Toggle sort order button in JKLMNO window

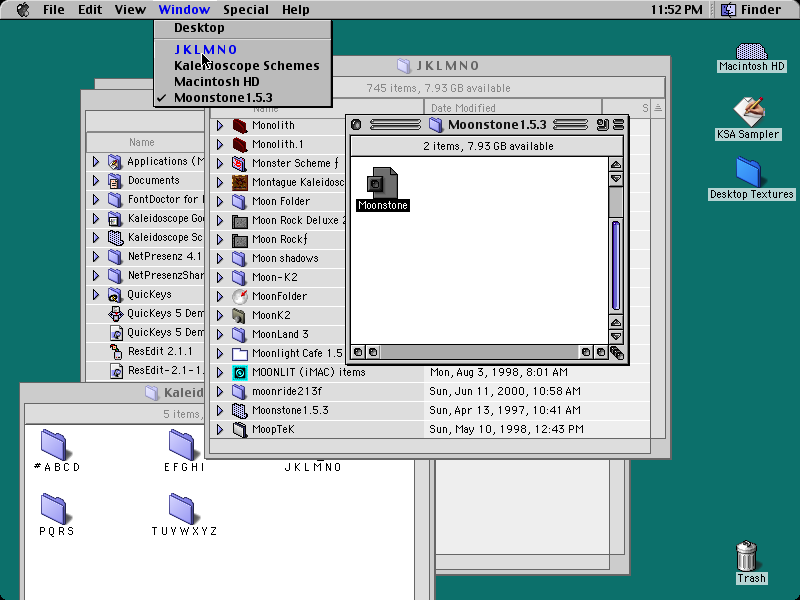pos(658,108)
